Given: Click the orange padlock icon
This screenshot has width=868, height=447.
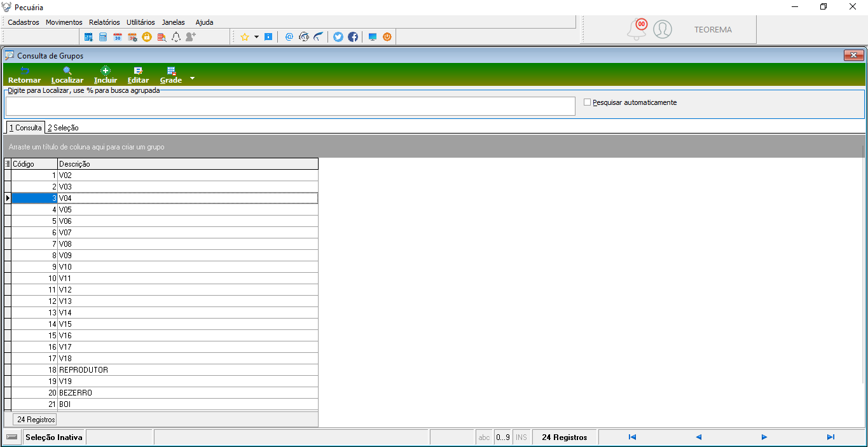Looking at the screenshot, I should click(x=147, y=37).
